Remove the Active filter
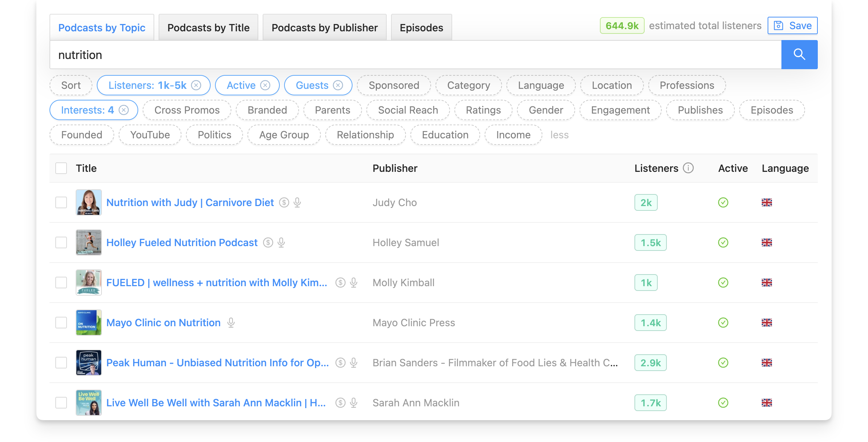This screenshot has height=442, width=868. coord(265,85)
